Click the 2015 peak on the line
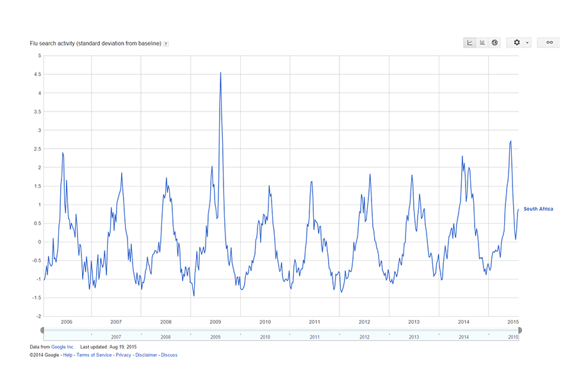This screenshot has height=391, width=588. [x=510, y=141]
